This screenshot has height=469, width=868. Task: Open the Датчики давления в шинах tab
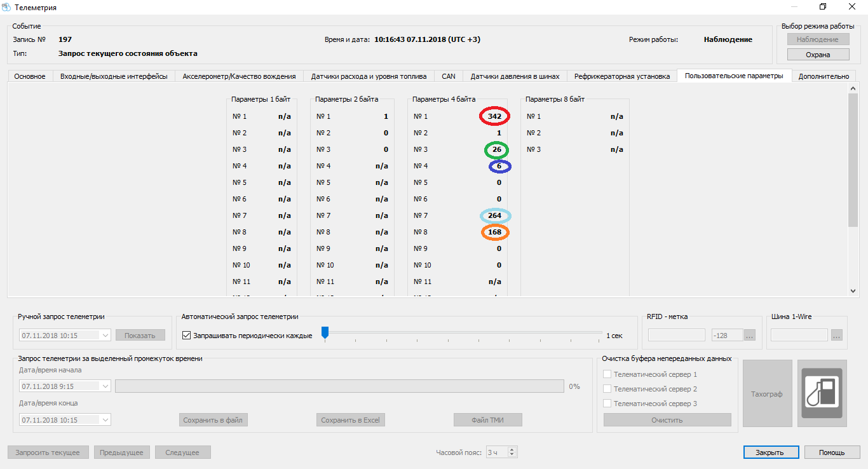(515, 76)
